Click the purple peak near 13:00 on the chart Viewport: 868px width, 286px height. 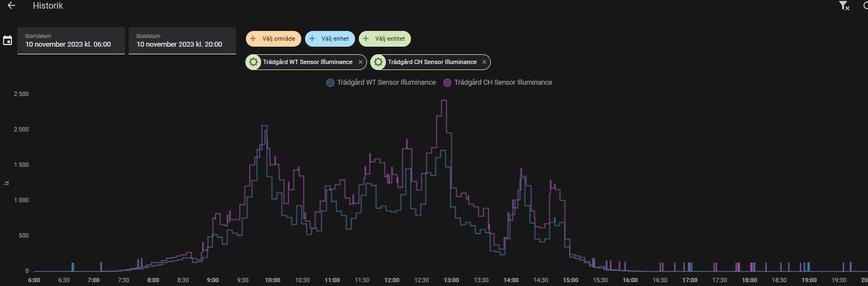[x=443, y=101]
